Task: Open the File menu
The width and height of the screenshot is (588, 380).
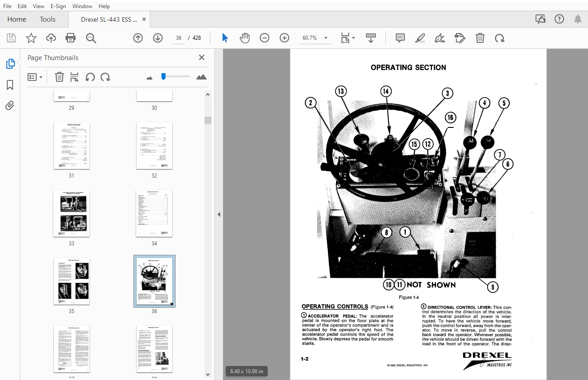Action: coord(7,6)
